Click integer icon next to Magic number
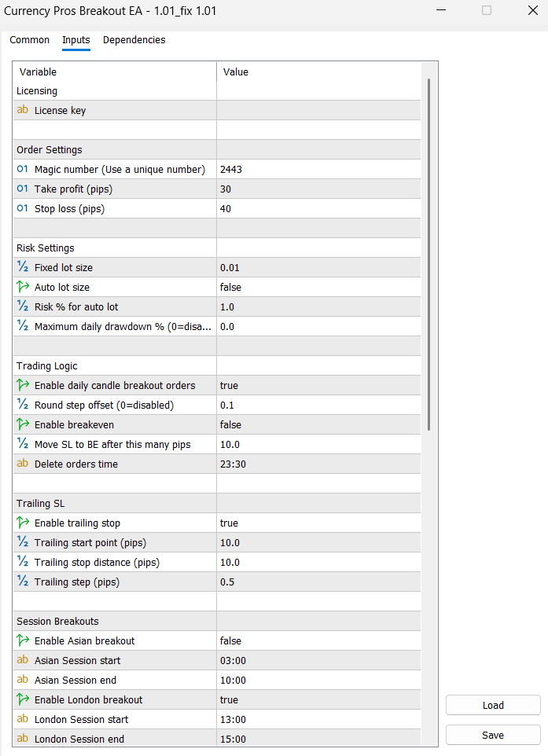 tap(22, 169)
